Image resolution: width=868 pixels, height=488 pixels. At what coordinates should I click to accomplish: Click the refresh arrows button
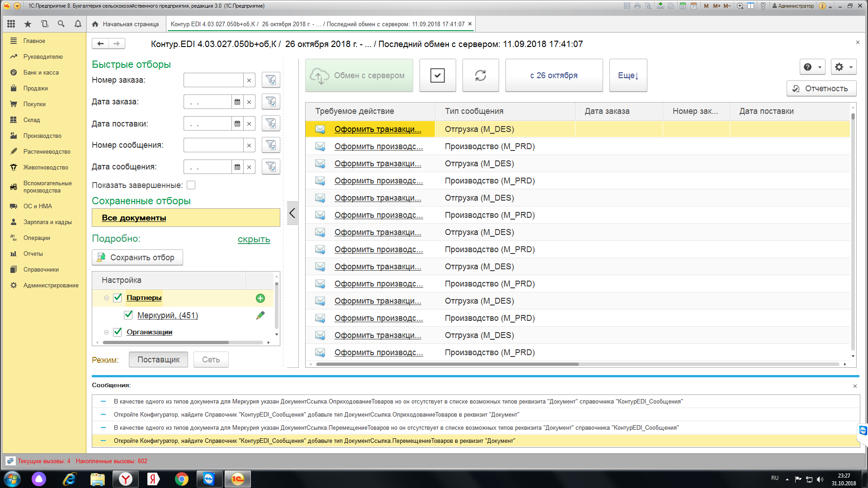481,75
